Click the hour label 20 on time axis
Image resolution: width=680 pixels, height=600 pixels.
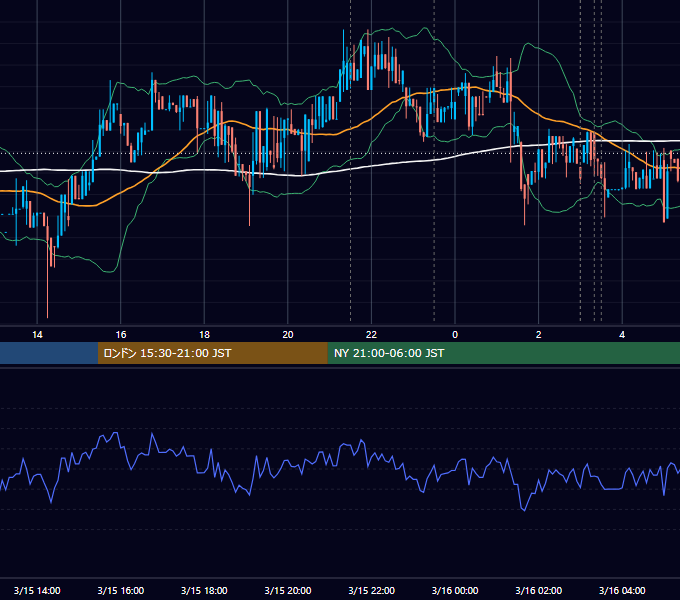tap(288, 335)
